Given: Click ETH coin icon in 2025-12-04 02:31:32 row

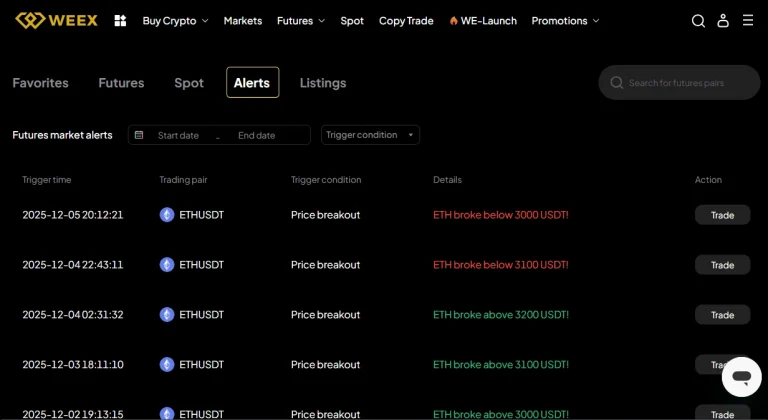Looking at the screenshot, I should pyautogui.click(x=167, y=315).
